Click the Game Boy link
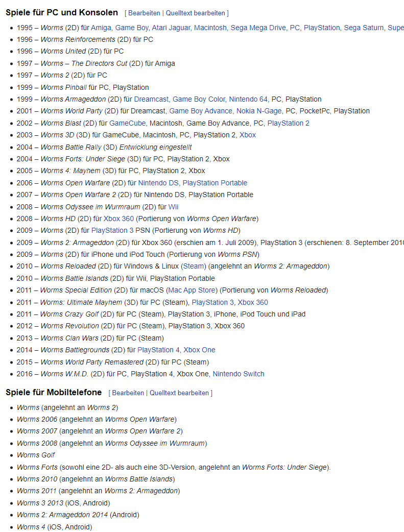The image size is (404, 532). (132, 28)
